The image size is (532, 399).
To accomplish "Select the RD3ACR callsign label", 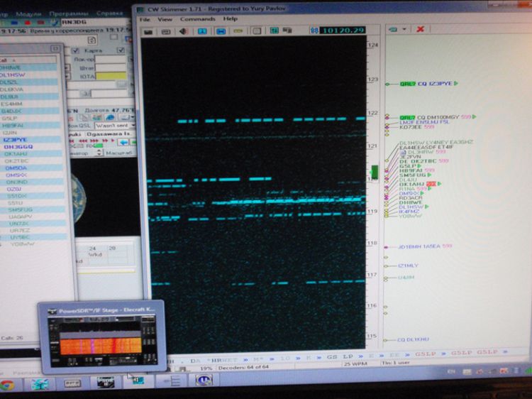I will point(411,198).
